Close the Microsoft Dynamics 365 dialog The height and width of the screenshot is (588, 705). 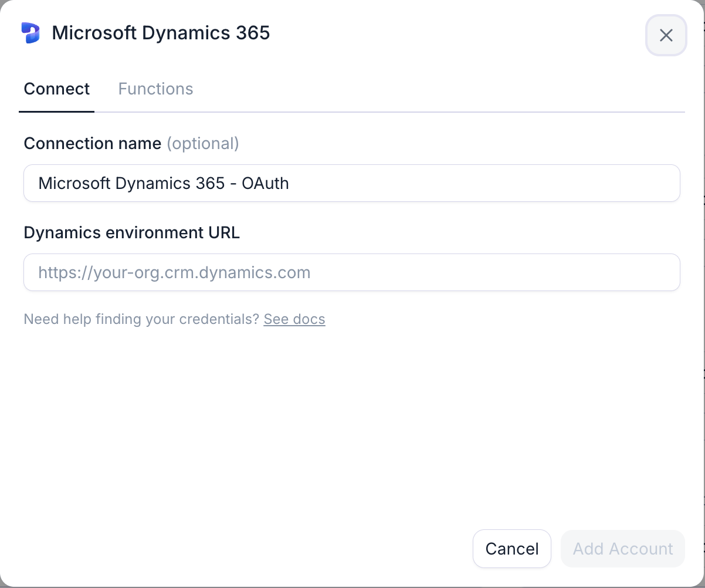(x=666, y=35)
